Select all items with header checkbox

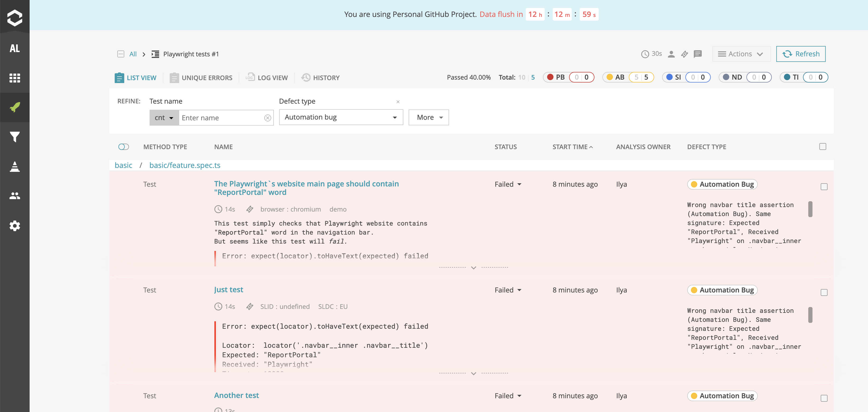click(x=823, y=146)
